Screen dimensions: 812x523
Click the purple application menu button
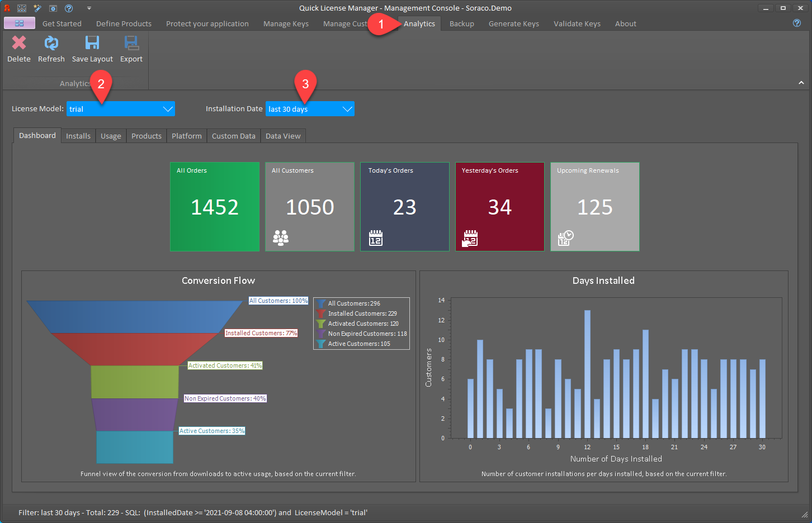[x=20, y=23]
